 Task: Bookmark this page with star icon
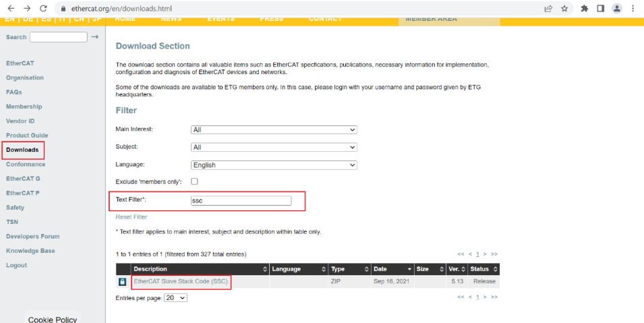564,9
